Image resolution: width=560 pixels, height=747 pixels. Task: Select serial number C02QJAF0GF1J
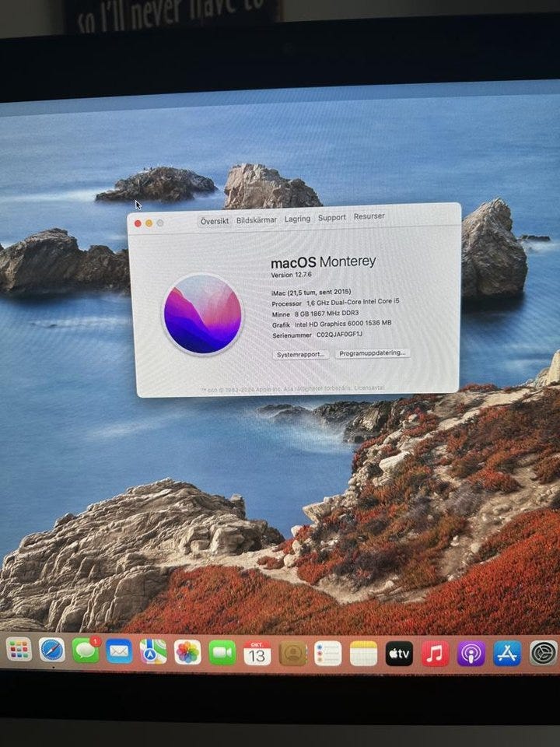coord(340,335)
